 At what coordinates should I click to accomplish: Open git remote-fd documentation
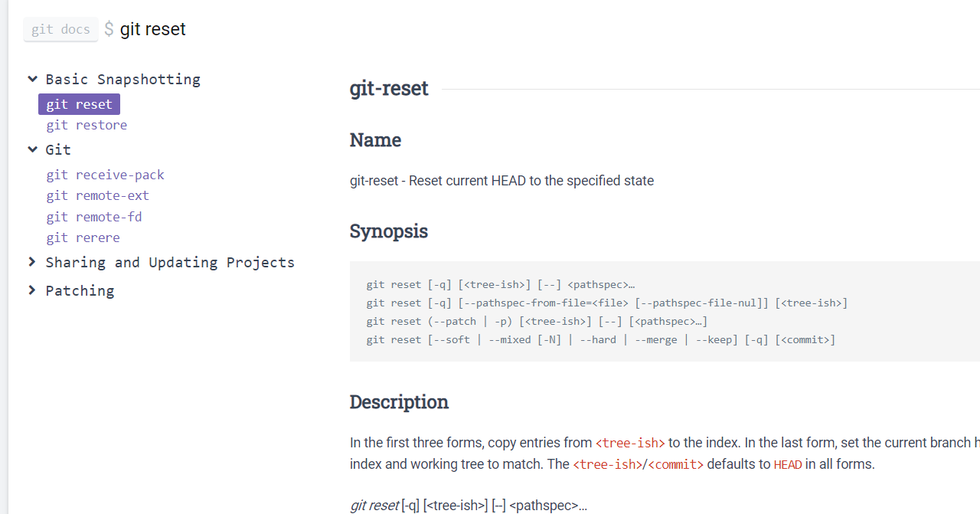tap(93, 217)
